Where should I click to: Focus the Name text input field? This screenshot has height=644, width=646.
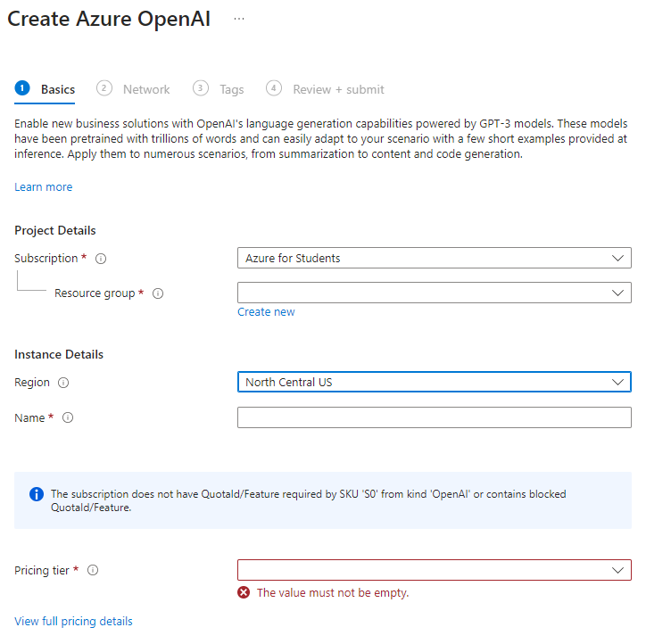point(435,417)
